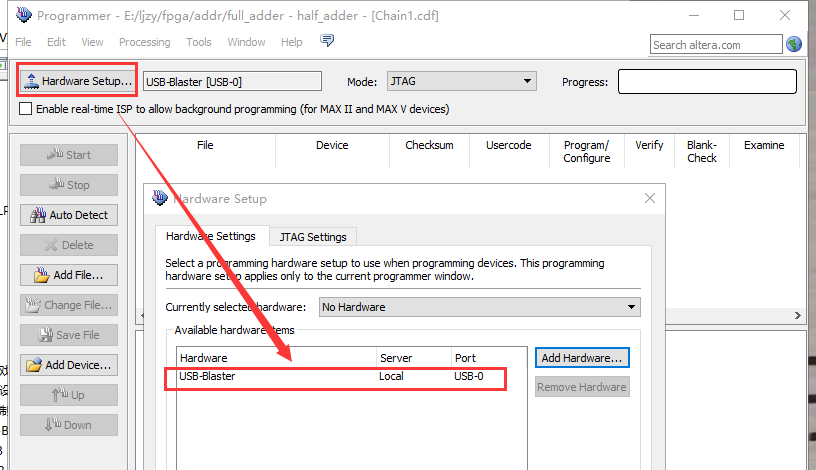
Task: Open the Processing menu
Action: pyautogui.click(x=144, y=42)
